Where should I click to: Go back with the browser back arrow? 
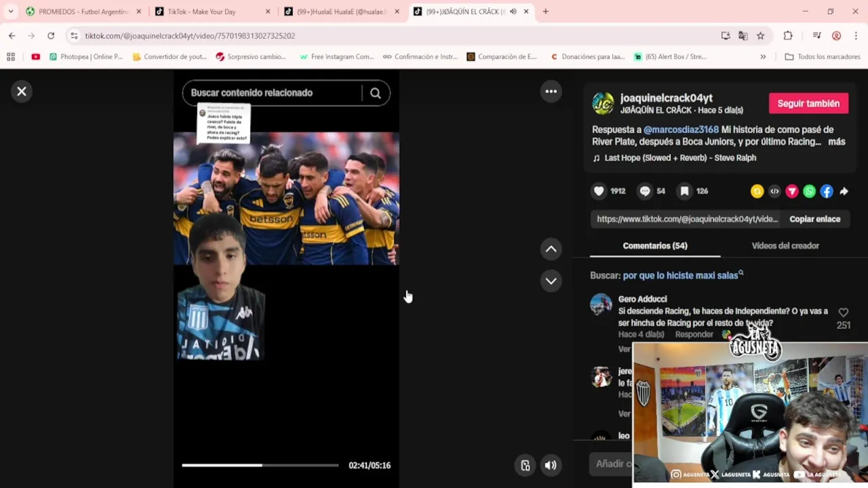(x=12, y=36)
